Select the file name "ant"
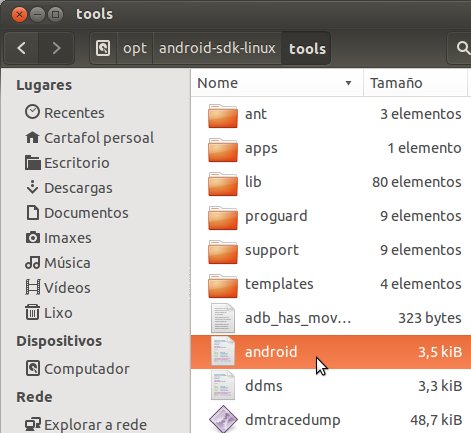The height and width of the screenshot is (433, 471). pos(256,114)
